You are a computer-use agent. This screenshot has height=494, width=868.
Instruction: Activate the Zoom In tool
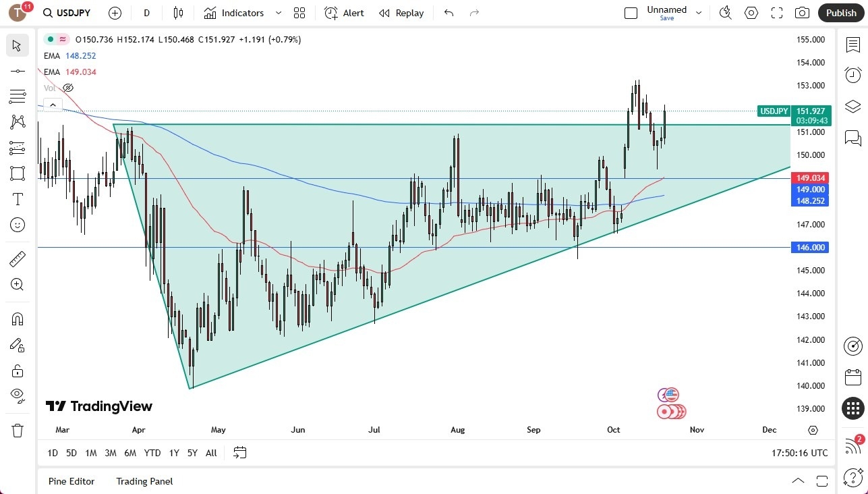17,284
